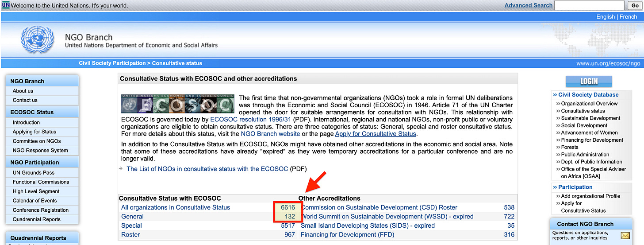The width and height of the screenshot is (644, 245).
Task: Open Dept. of Public Information sidebar link
Action: [x=592, y=162]
